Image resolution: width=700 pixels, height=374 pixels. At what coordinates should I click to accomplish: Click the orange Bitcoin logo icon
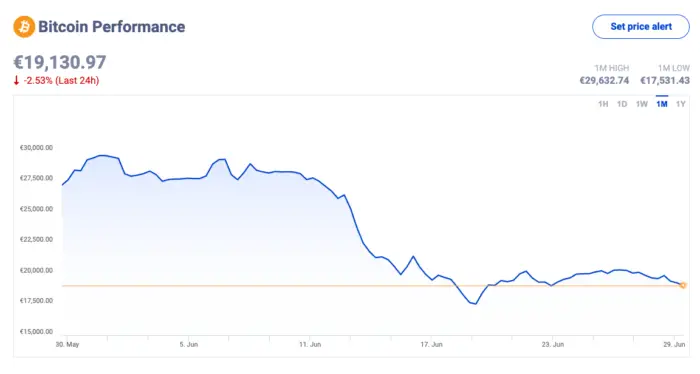click(x=24, y=27)
